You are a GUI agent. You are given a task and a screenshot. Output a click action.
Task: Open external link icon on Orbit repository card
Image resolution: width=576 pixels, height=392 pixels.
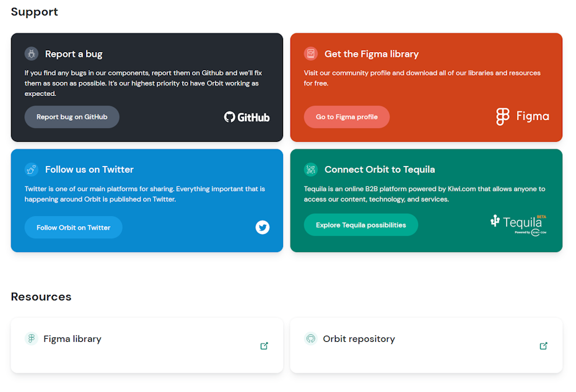click(544, 346)
